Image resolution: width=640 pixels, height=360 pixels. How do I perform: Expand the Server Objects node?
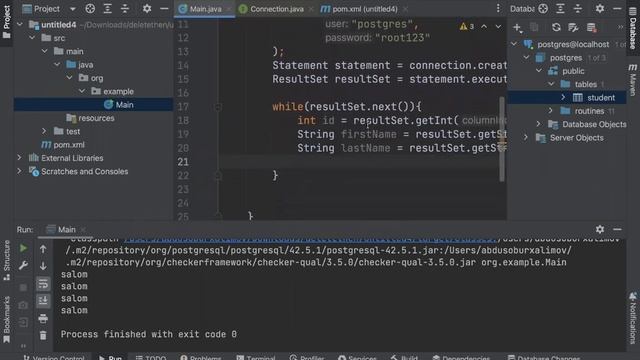[526, 138]
